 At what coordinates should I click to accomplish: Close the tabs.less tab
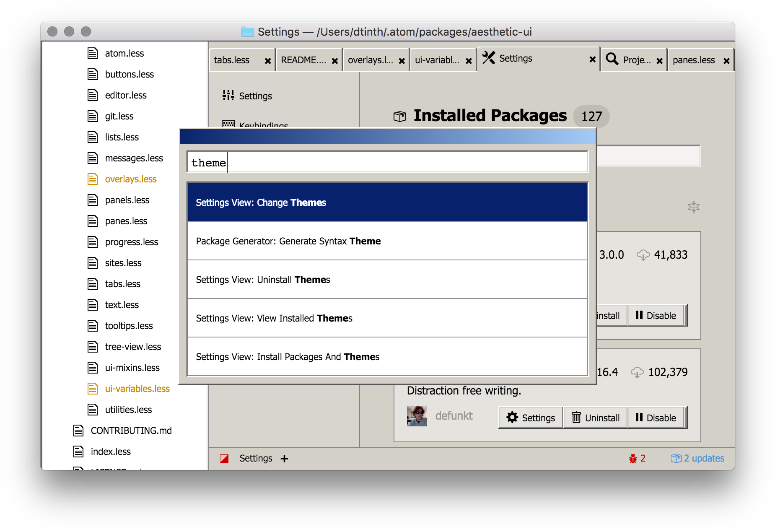[x=268, y=61]
